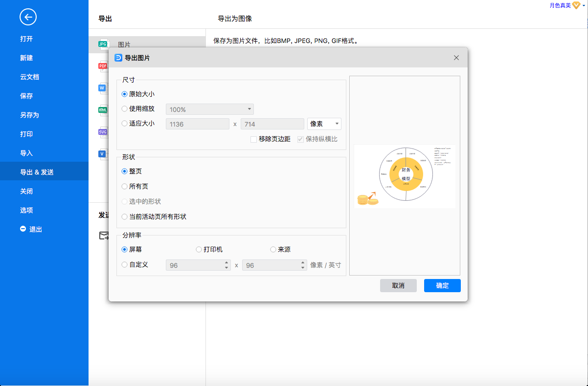Click the 像素 / 英寸 unit label
Viewport: 588px width, 386px height.
pos(325,265)
